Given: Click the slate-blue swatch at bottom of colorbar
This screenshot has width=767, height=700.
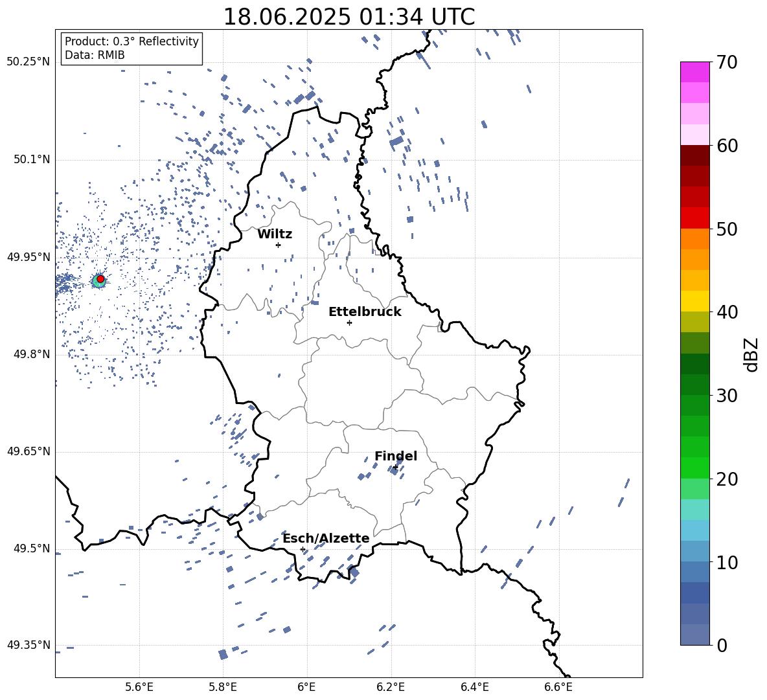Looking at the screenshot, I should pos(694,635).
